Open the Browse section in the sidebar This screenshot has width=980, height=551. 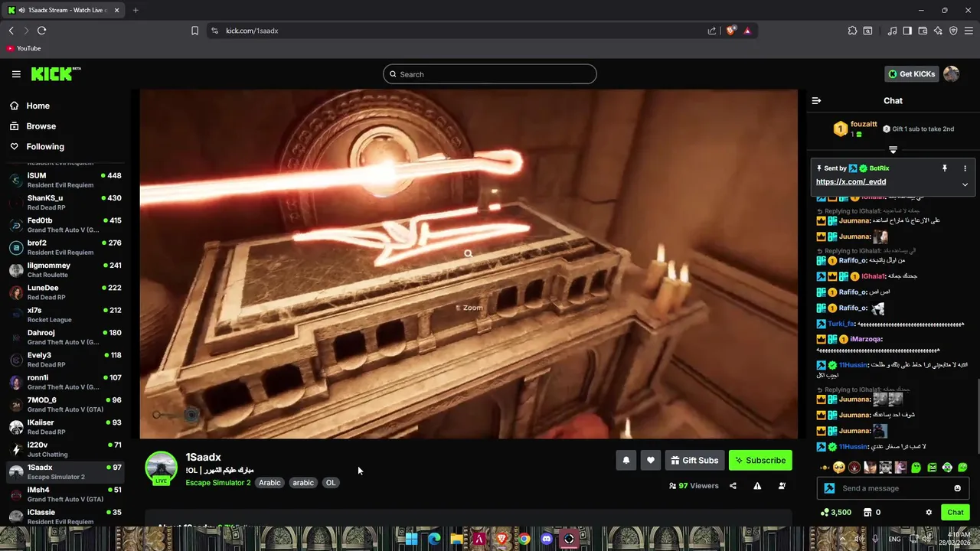tap(41, 126)
